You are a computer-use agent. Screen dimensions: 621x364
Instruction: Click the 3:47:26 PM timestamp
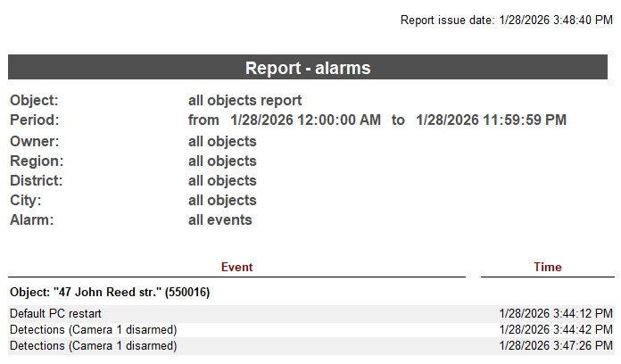tap(556, 345)
